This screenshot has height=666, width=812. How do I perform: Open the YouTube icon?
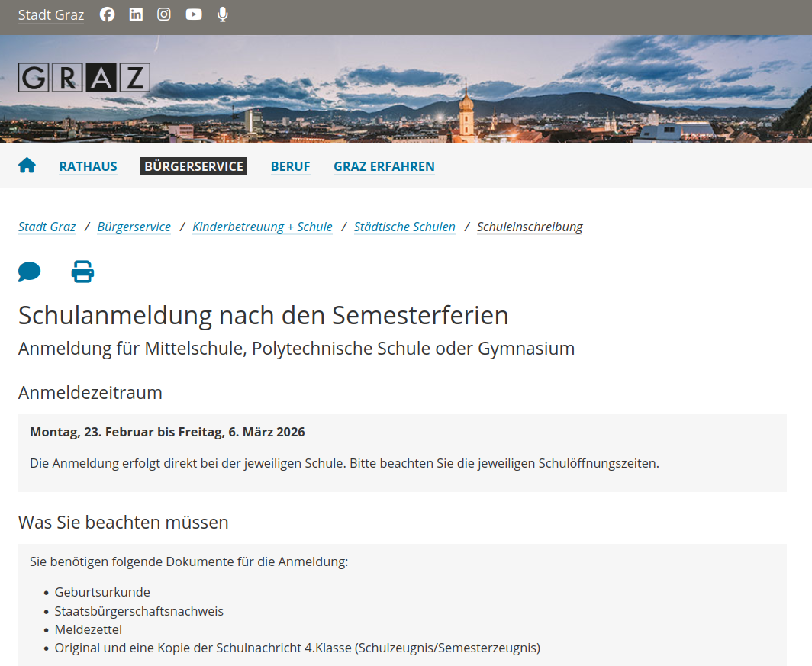pos(193,14)
